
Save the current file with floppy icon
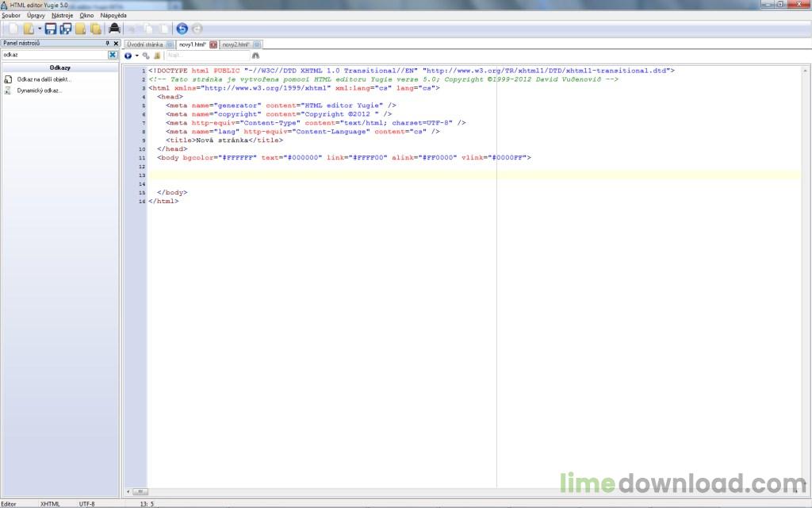(50, 29)
